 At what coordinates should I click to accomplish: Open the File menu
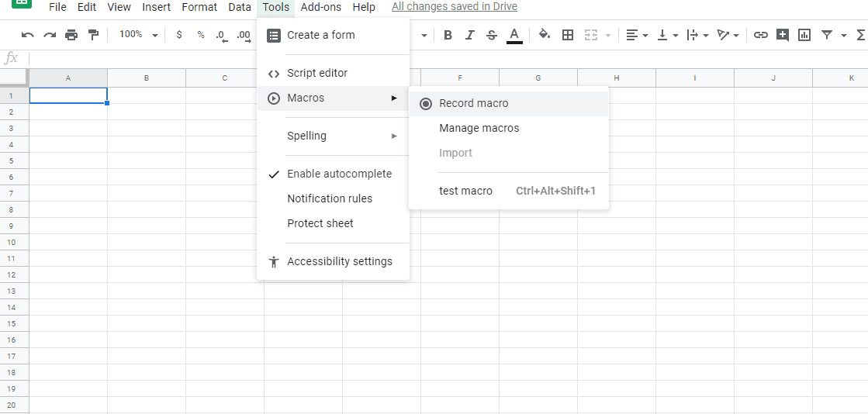pos(57,7)
